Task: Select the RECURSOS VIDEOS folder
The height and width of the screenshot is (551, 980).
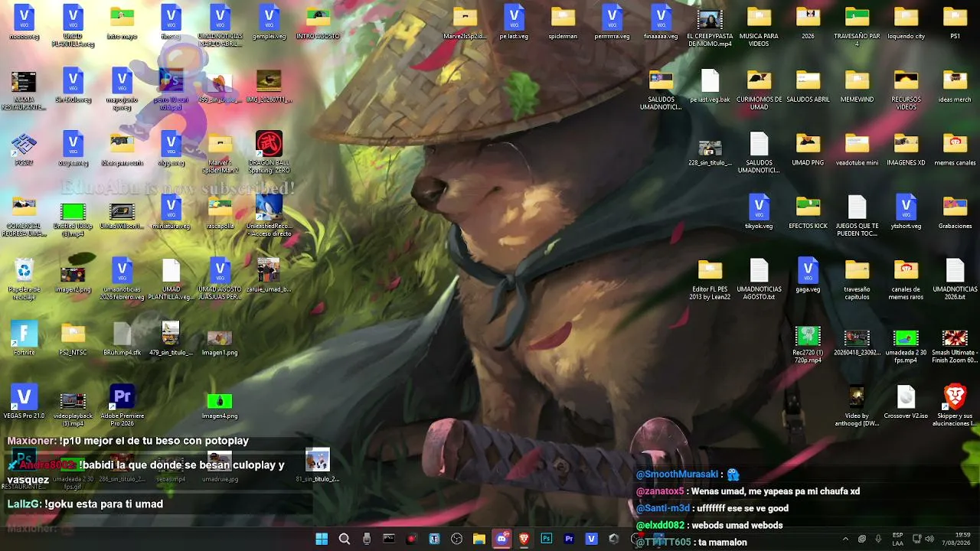Action: 906,89
